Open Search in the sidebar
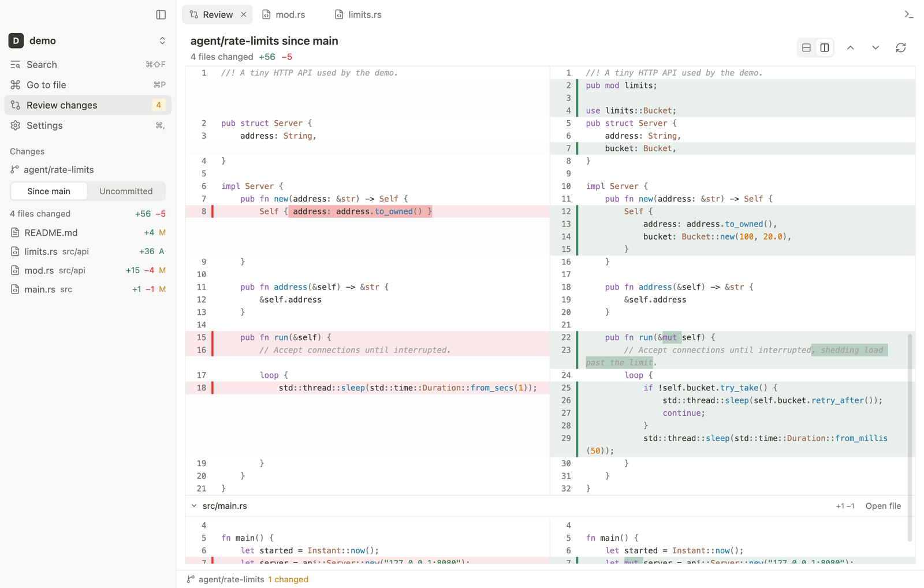The width and height of the screenshot is (924, 588). pos(88,65)
